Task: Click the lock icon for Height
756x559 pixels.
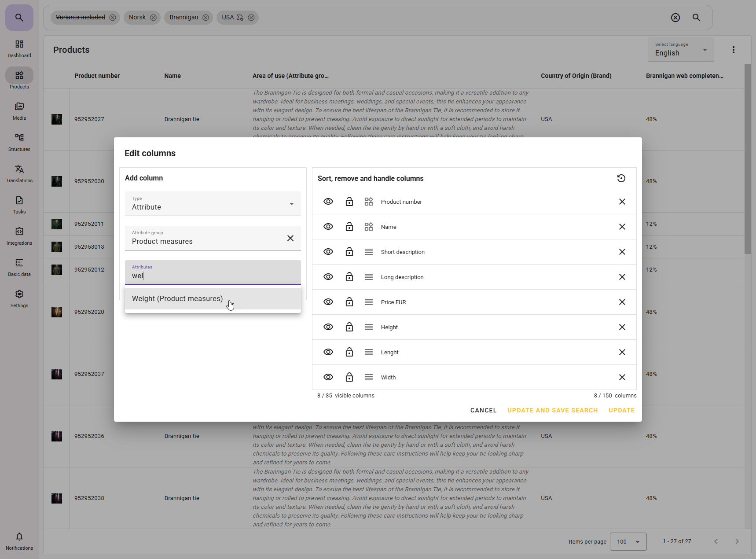Action: point(349,327)
